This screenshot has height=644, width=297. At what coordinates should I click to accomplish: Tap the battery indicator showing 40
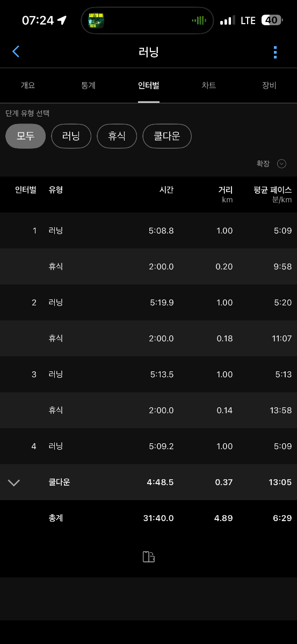[272, 20]
